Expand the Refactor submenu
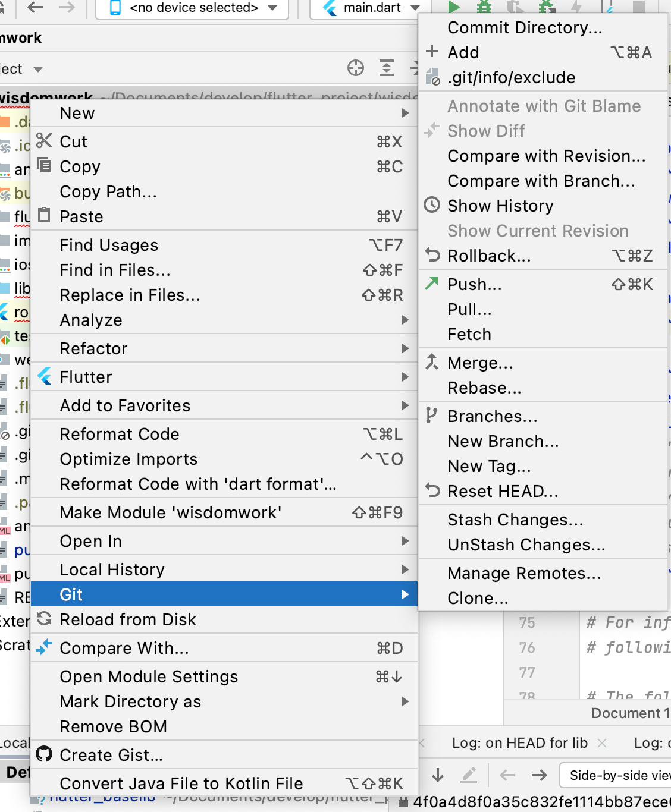This screenshot has width=671, height=812. coord(224,348)
